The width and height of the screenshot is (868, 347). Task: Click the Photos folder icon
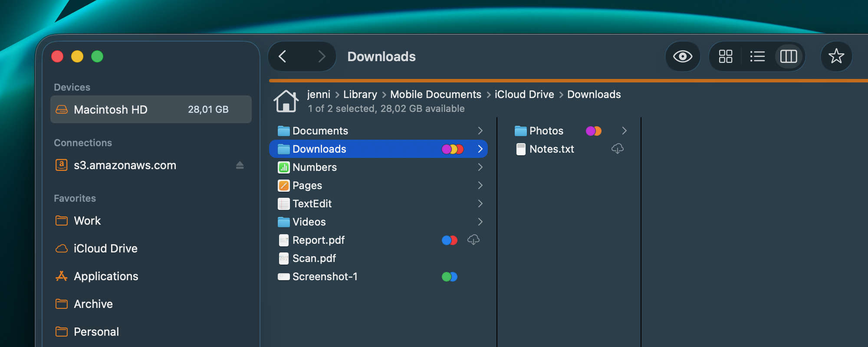pyautogui.click(x=521, y=131)
